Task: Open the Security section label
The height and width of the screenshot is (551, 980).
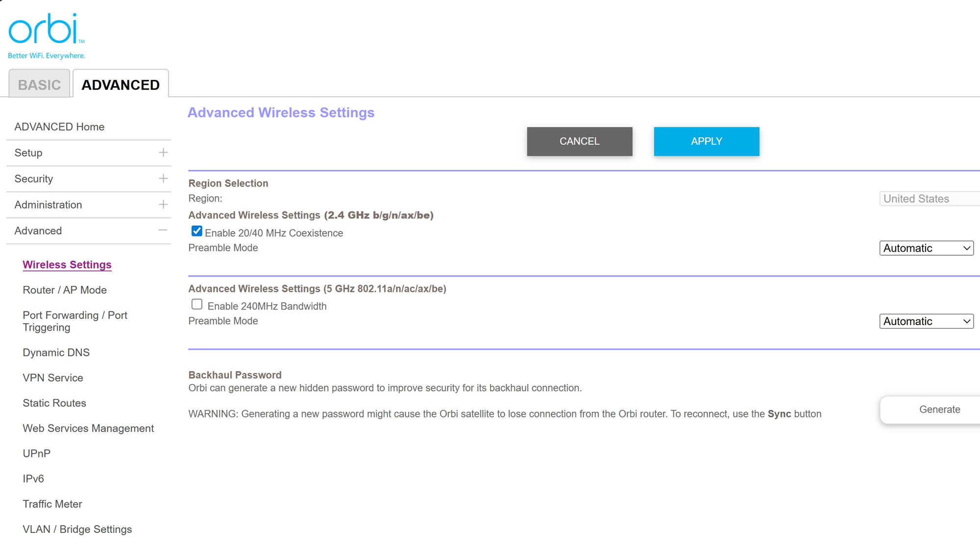Action: click(x=34, y=179)
